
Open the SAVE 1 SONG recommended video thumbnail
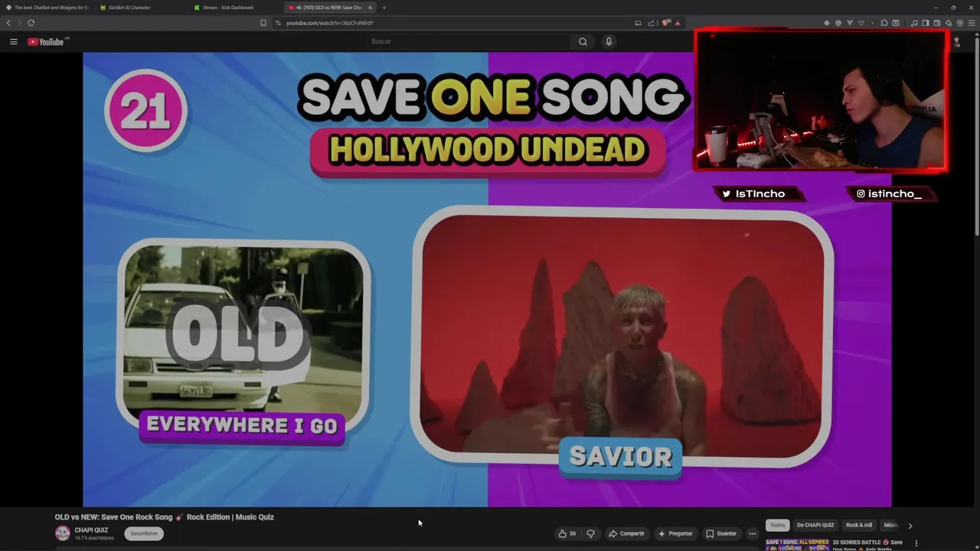coord(797,545)
